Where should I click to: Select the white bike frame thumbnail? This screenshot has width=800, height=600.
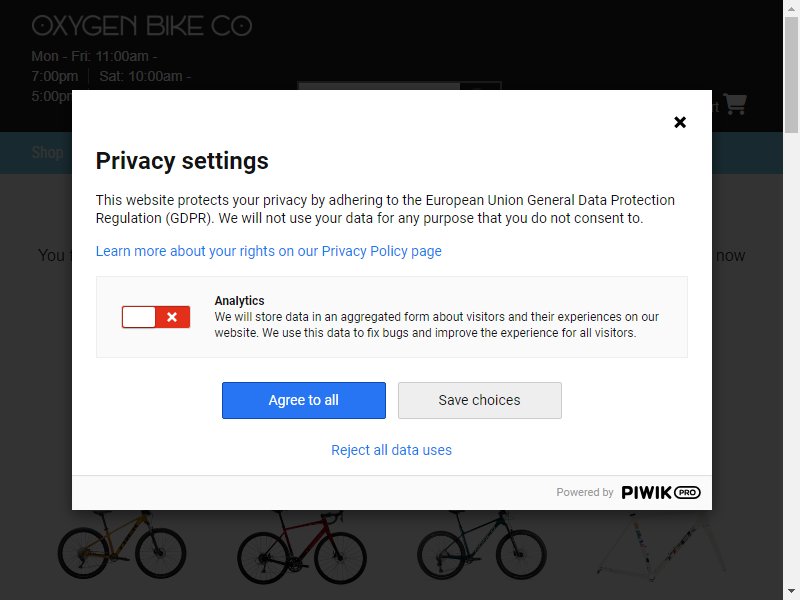click(x=661, y=546)
